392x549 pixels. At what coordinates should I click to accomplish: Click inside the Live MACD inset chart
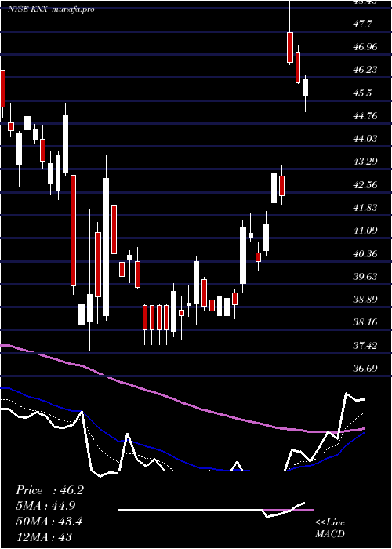216,510
